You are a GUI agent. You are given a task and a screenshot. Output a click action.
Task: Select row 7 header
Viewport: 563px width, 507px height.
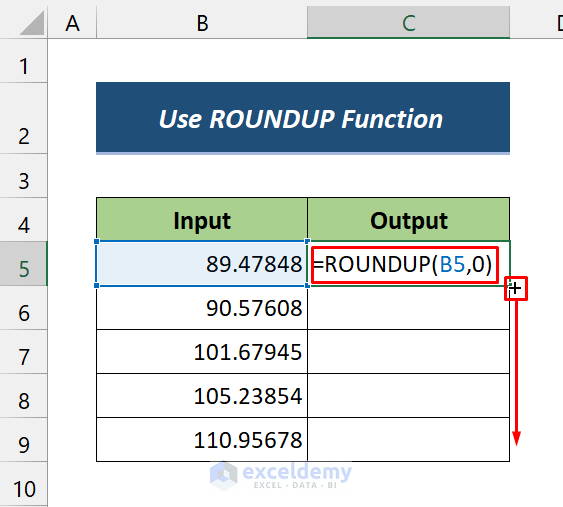click(x=24, y=352)
